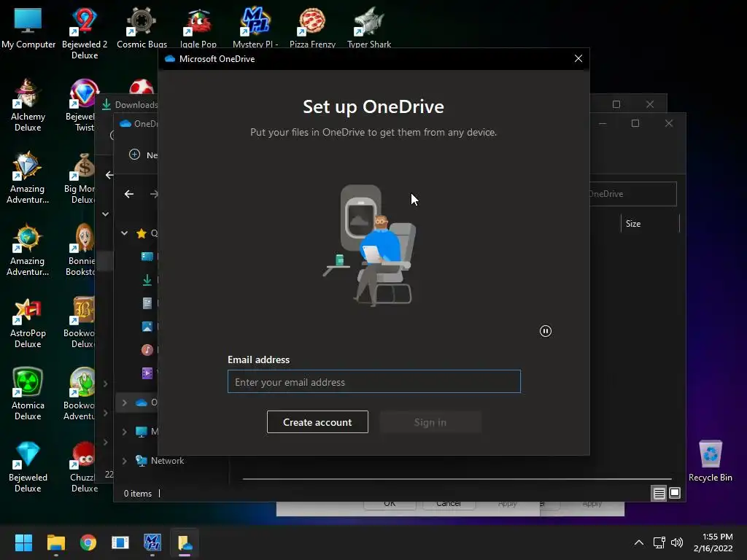This screenshot has width=747, height=560.
Task: Select Network in navigation pane
Action: click(167, 461)
